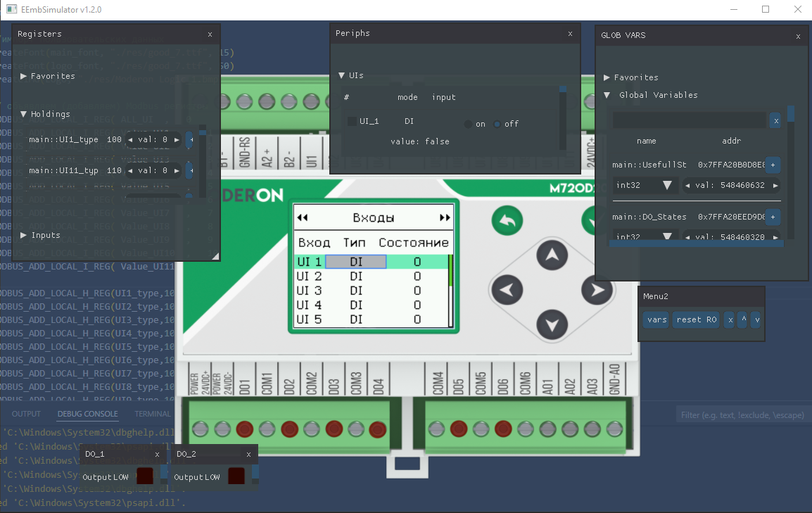Click the red DO1 terminal screw LED
This screenshot has height=513, width=812.
pyautogui.click(x=244, y=429)
